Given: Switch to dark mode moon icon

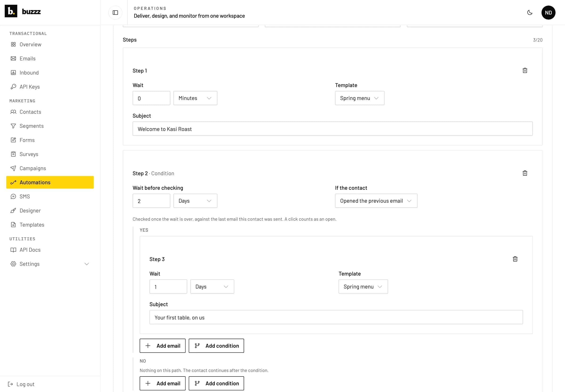Looking at the screenshot, I should 530,12.
